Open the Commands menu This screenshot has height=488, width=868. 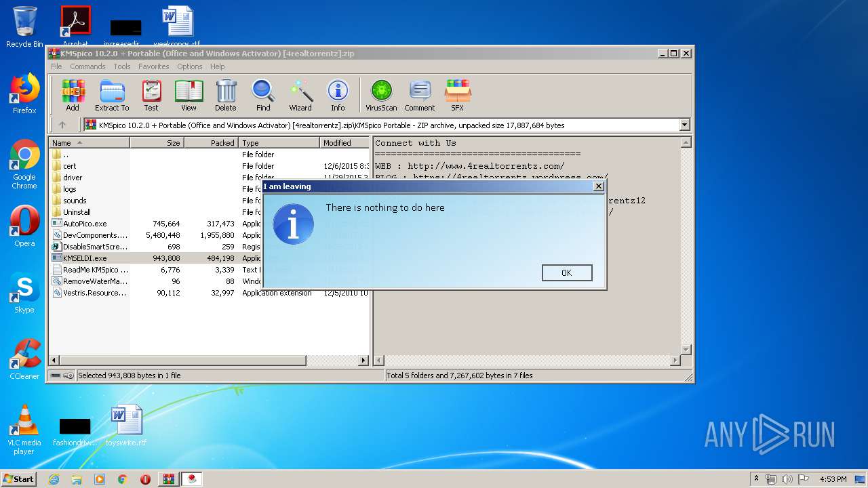click(87, 66)
